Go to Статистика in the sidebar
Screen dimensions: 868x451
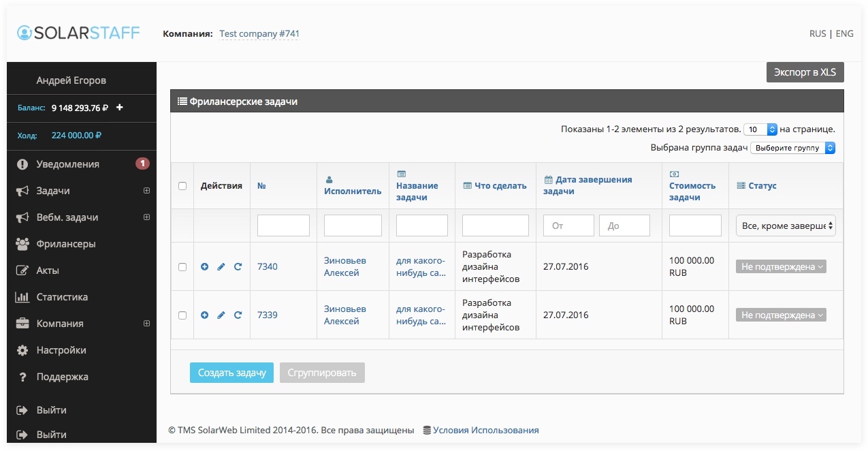point(62,297)
